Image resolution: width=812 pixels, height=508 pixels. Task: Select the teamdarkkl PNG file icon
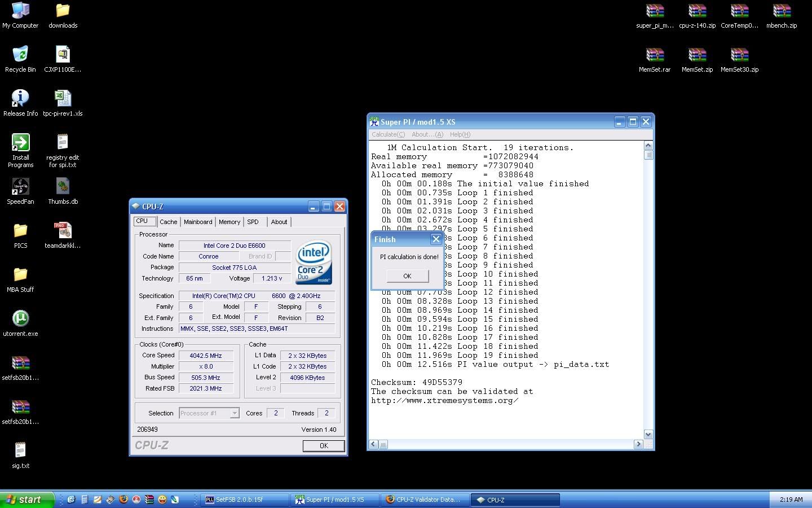pos(63,235)
